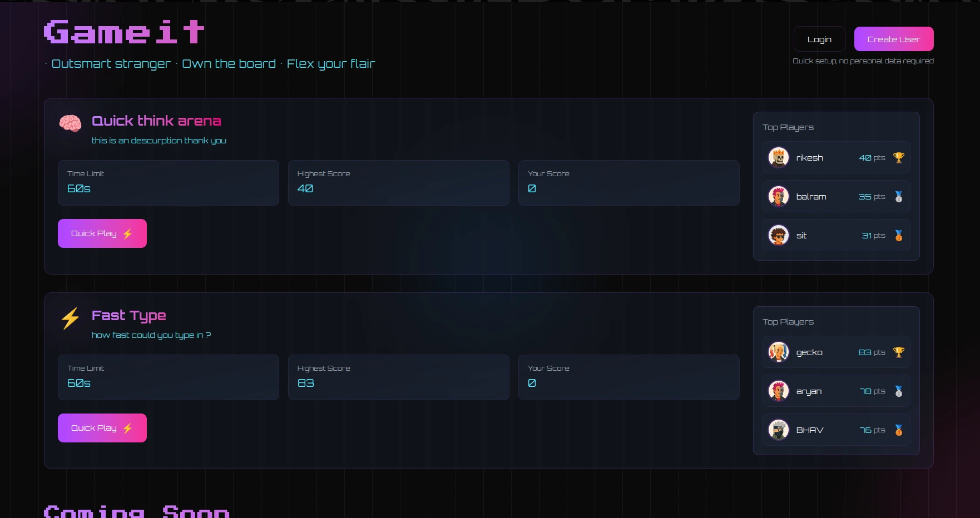Click the brain icon beside Quick think arena
980x518 pixels.
tap(70, 123)
